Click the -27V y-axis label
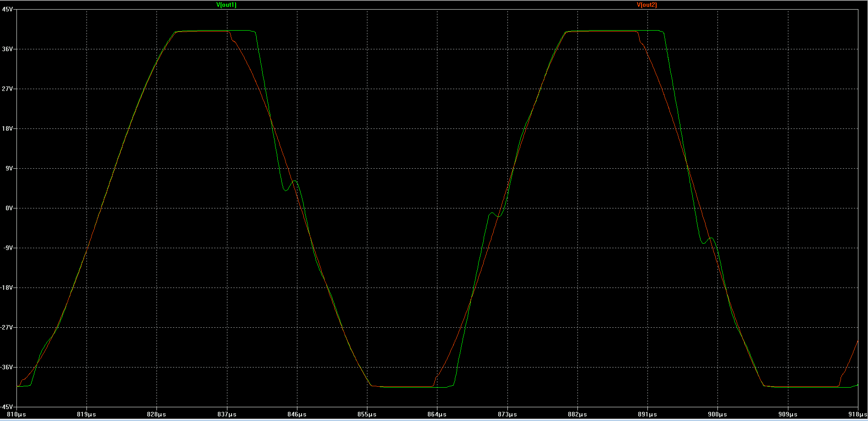The image size is (868, 421). (x=7, y=327)
